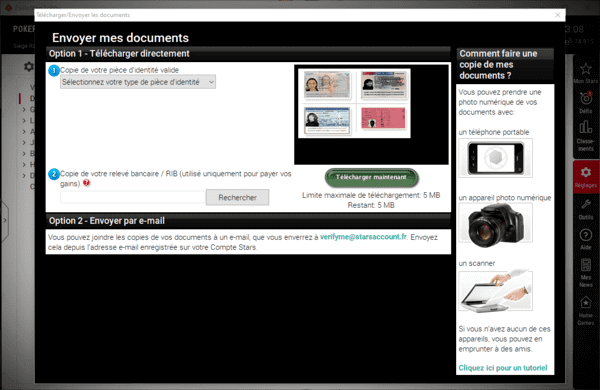The height and width of the screenshot is (390, 600).
Task: Expand the background tree row starting with 'J'
Action: coord(24,143)
